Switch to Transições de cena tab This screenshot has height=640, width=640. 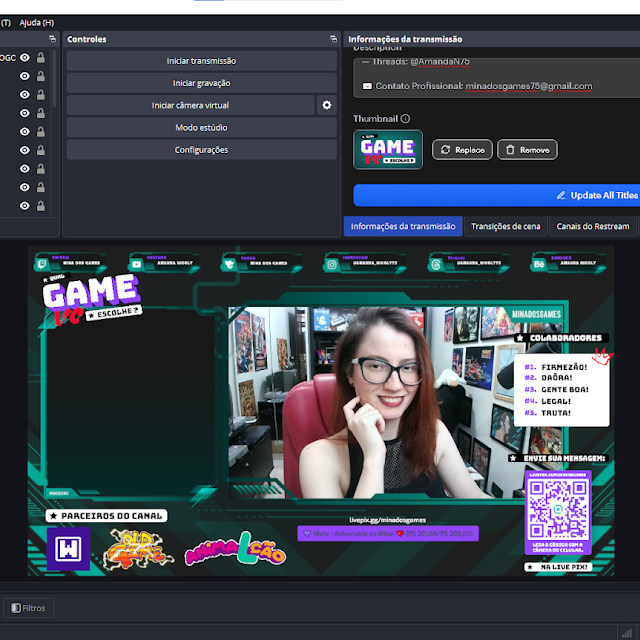505,226
